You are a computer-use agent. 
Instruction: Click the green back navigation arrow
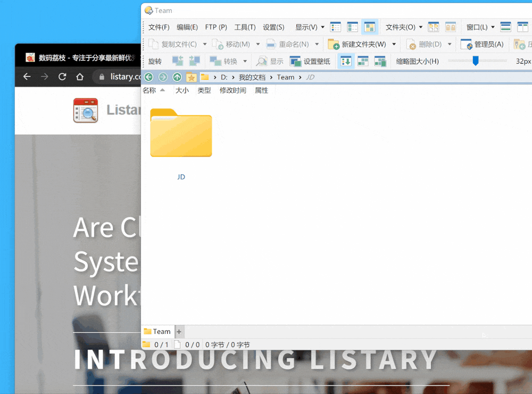148,77
